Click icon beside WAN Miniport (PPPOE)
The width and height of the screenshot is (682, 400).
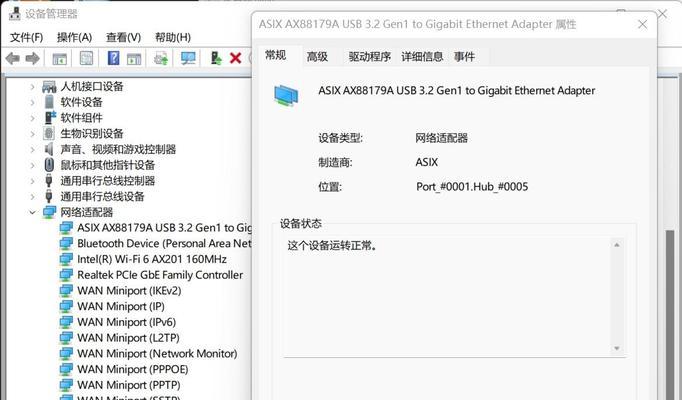pos(66,369)
